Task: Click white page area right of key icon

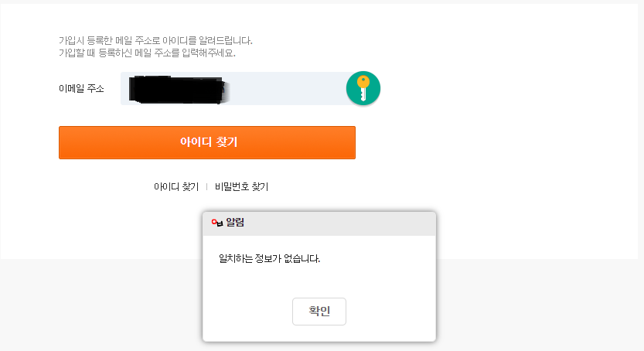Action: click(x=503, y=88)
